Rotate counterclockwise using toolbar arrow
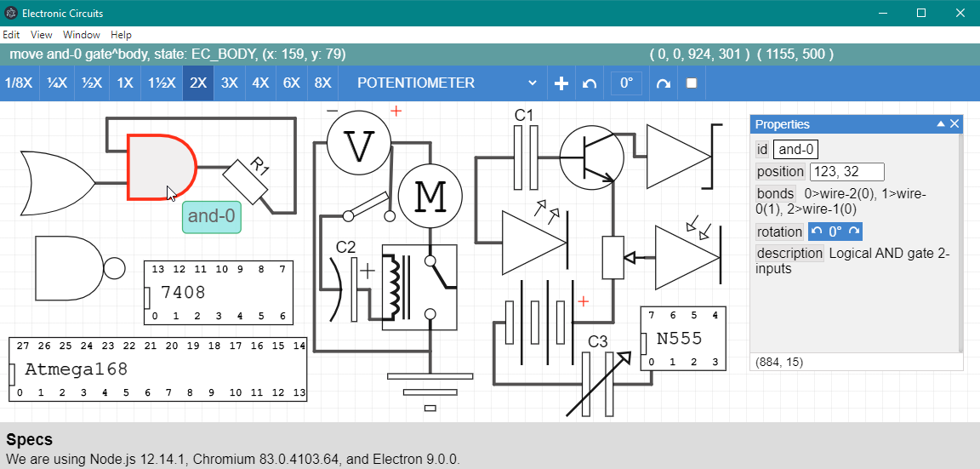Image resolution: width=980 pixels, height=469 pixels. [590, 83]
